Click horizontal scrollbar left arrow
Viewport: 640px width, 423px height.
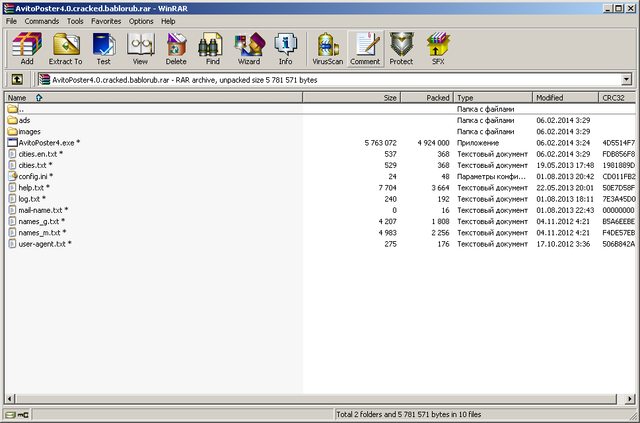[10, 399]
